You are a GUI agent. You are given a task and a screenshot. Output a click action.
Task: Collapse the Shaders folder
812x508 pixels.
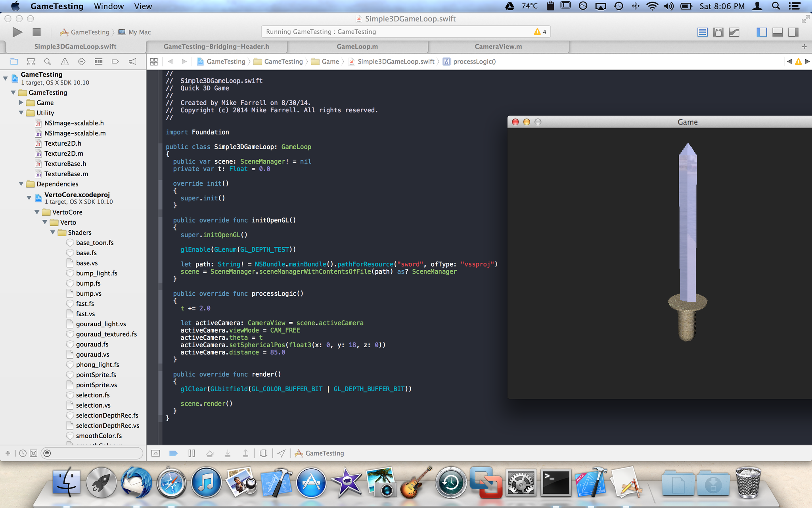pos(53,233)
